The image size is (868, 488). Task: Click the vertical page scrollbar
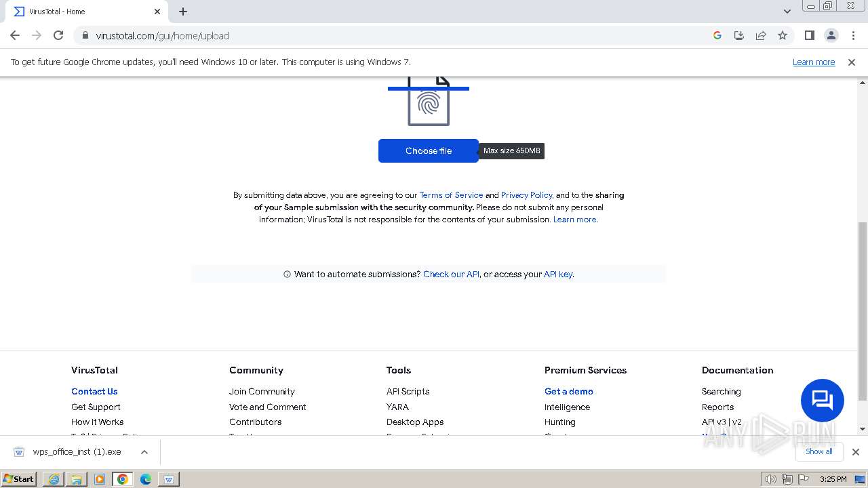click(862, 312)
